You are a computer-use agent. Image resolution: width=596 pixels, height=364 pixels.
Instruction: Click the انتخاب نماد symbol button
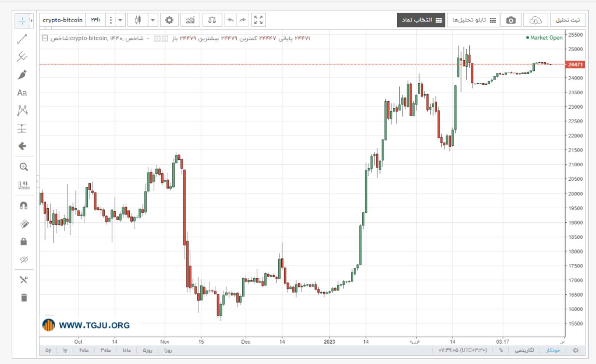click(x=421, y=20)
